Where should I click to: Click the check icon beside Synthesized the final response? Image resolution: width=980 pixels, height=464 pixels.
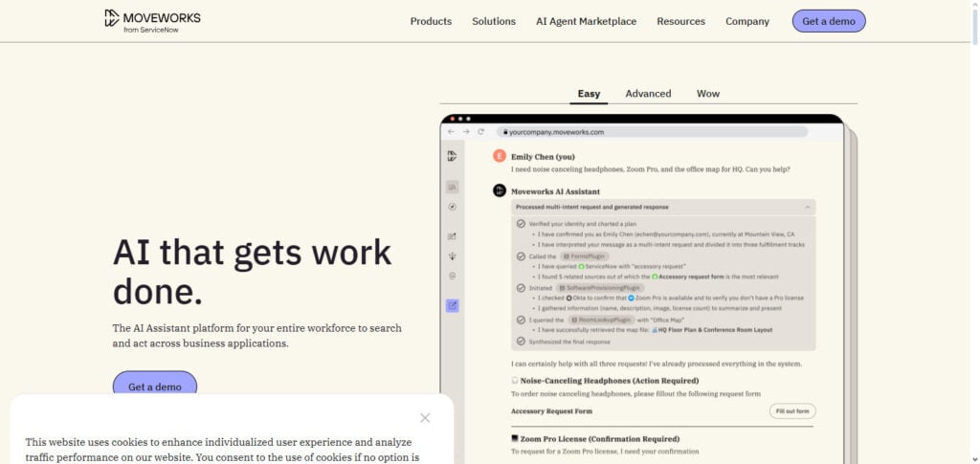(521, 342)
